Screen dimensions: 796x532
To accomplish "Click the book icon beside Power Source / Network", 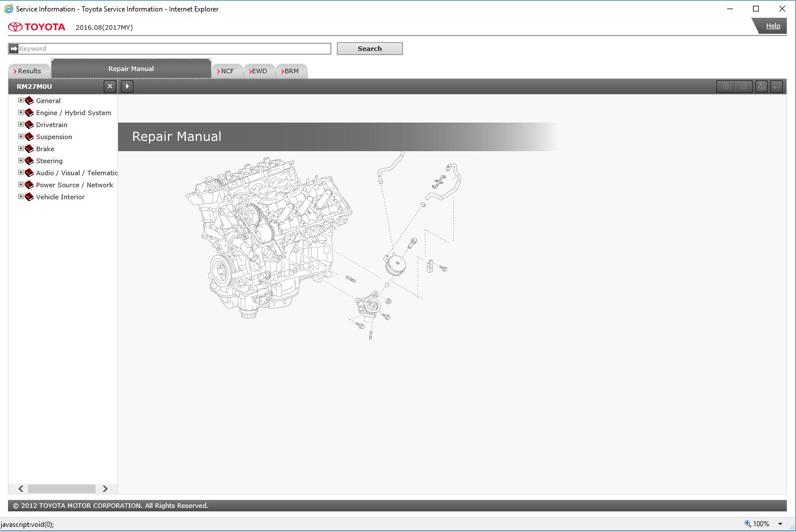I will pyautogui.click(x=29, y=185).
